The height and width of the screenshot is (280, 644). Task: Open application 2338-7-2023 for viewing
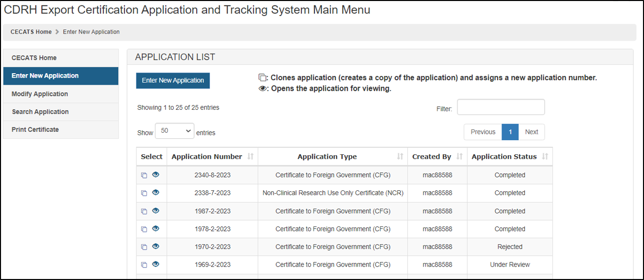click(x=155, y=193)
